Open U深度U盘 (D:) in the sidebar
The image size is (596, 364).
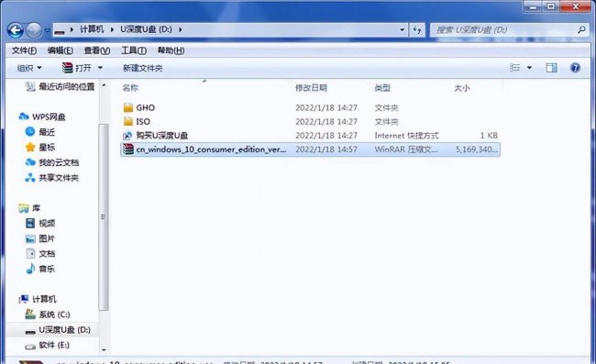click(x=58, y=330)
